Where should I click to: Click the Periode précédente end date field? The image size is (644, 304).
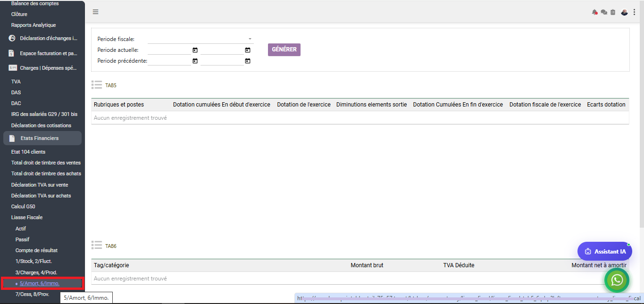tap(222, 61)
